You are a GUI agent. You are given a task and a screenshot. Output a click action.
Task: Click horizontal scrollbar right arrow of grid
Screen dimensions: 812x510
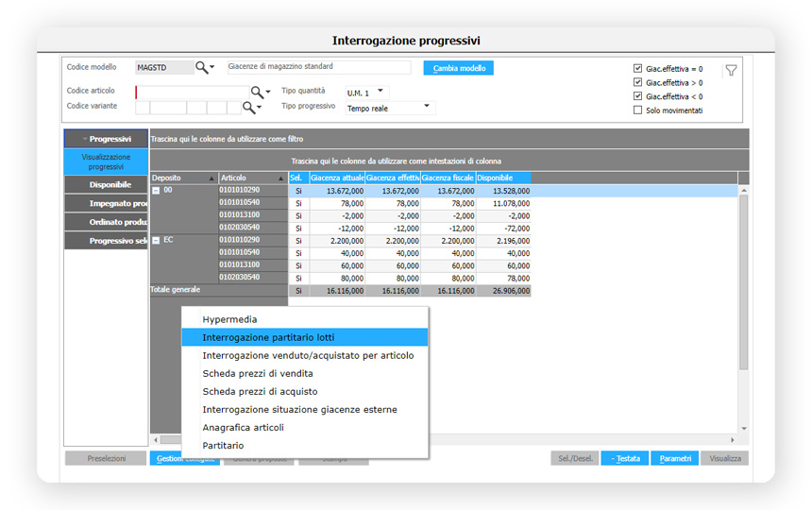(x=733, y=440)
